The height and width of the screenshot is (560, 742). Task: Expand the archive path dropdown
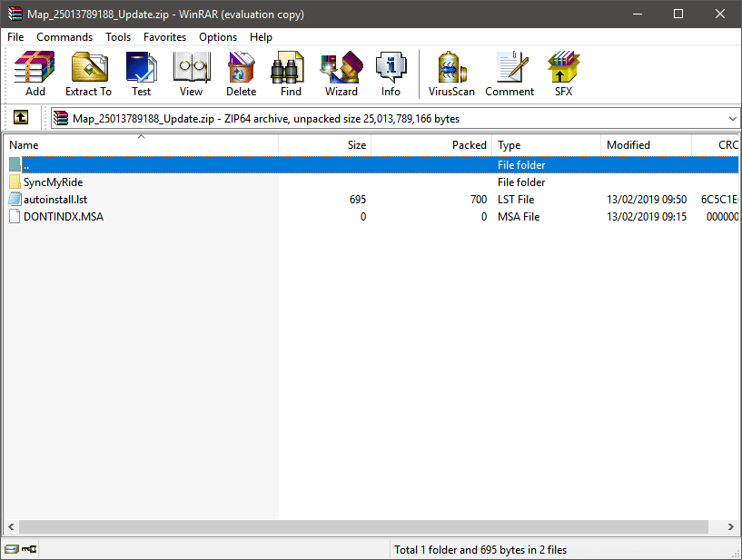(732, 119)
